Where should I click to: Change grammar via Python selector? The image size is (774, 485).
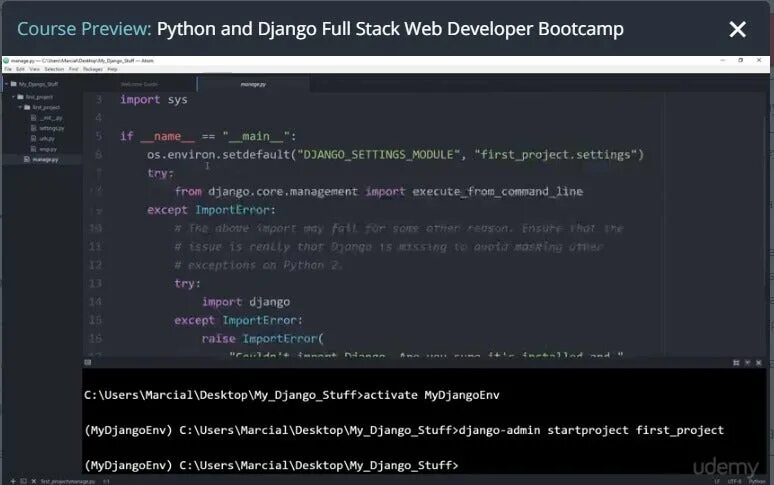757,481
